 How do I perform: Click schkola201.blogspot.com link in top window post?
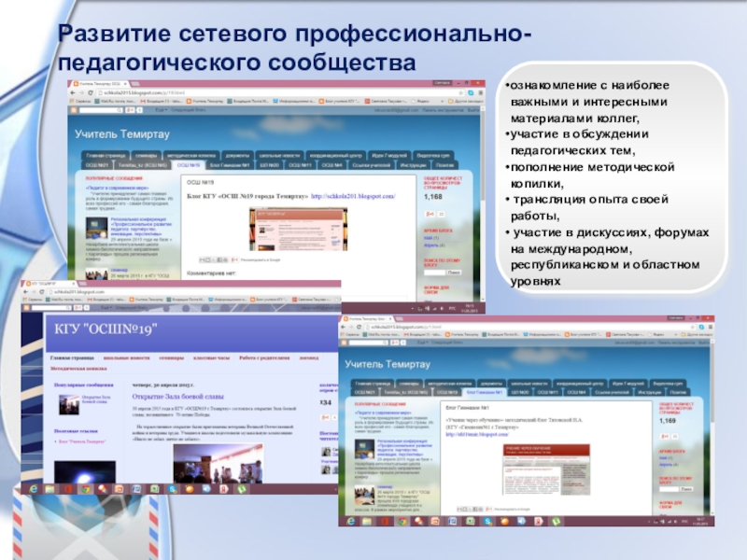353,196
